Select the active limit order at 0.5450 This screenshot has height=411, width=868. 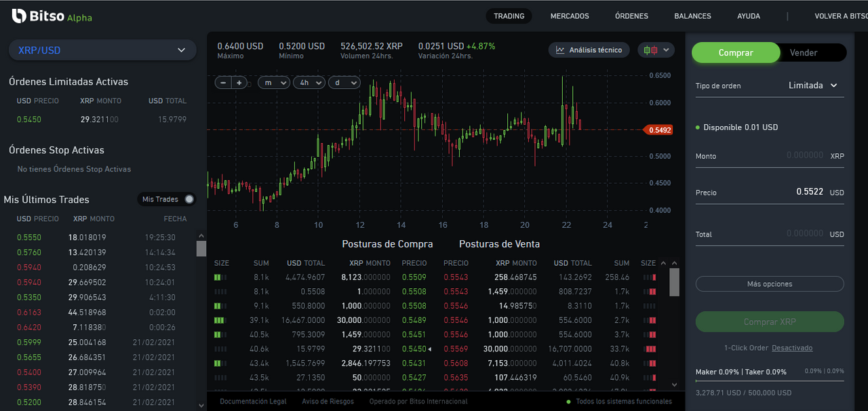coord(102,119)
